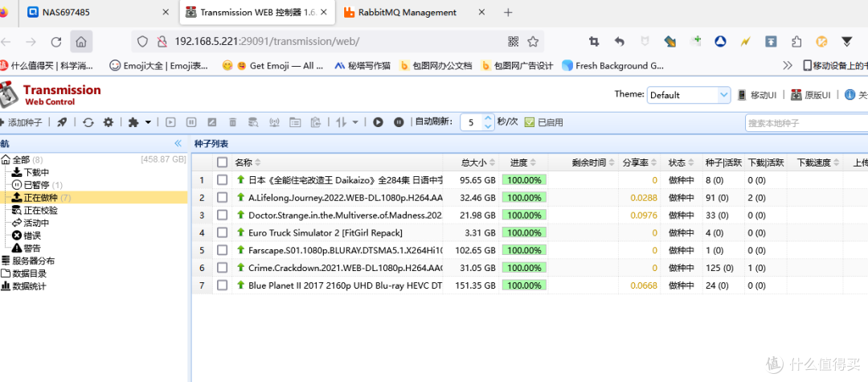Open the 秘塔写作猫 bookmark
Image resolution: width=868 pixels, height=382 pixels.
coord(363,66)
